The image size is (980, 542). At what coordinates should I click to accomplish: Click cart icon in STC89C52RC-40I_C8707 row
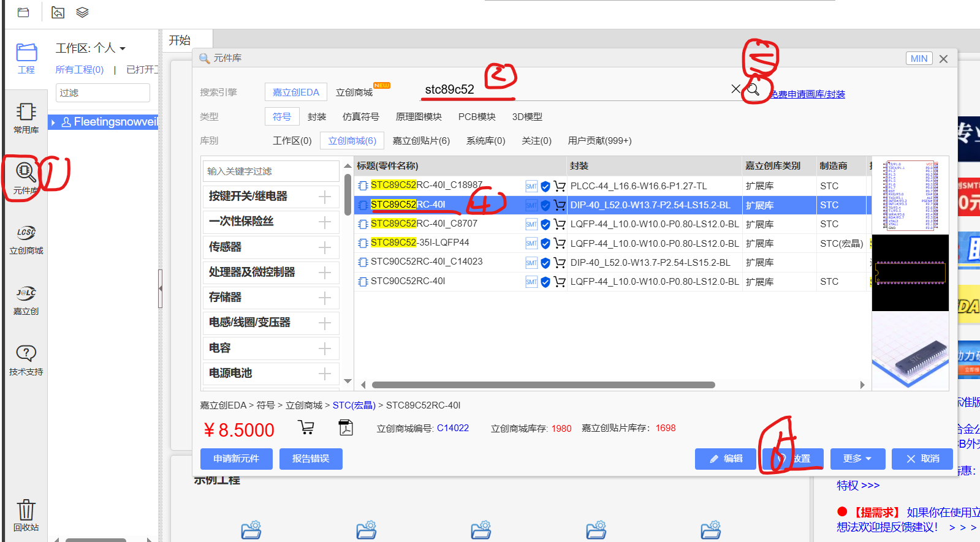(560, 224)
